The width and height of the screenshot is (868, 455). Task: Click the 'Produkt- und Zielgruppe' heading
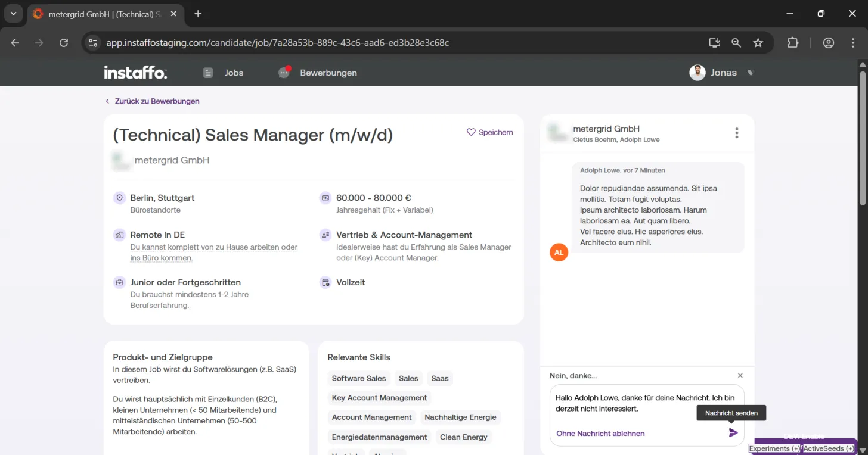(x=163, y=357)
